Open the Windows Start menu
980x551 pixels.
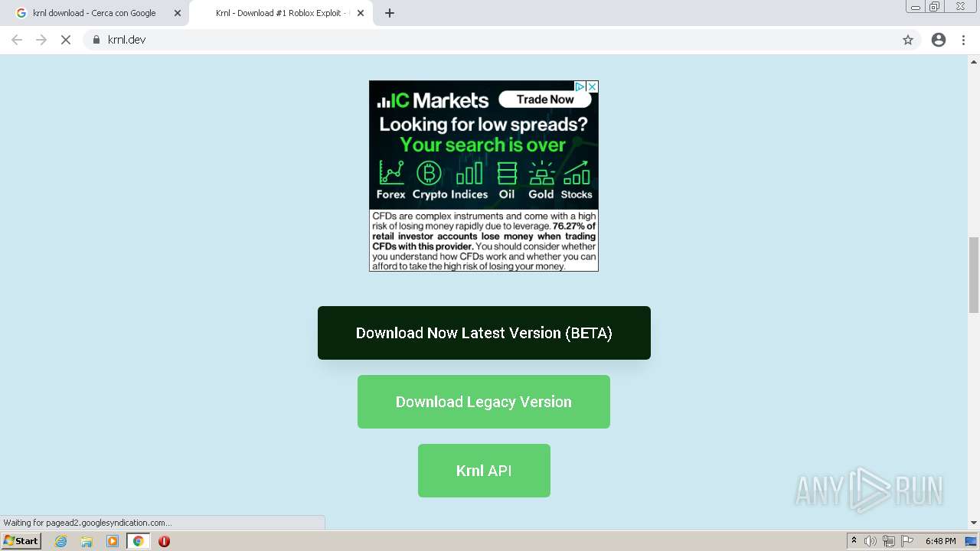[21, 541]
